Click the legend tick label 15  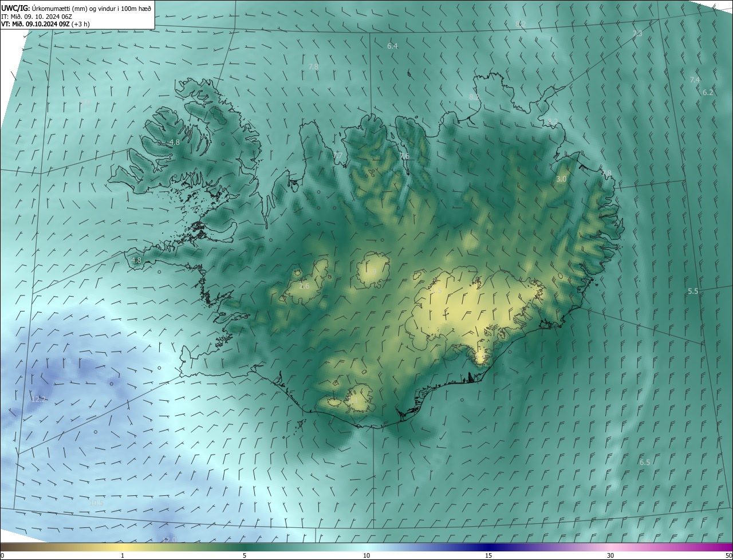(488, 555)
